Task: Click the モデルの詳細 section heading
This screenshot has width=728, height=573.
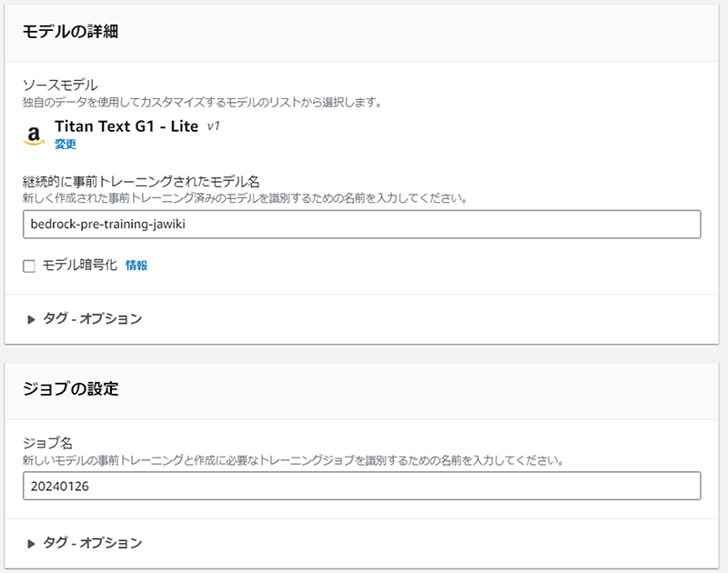Action: pyautogui.click(x=71, y=32)
